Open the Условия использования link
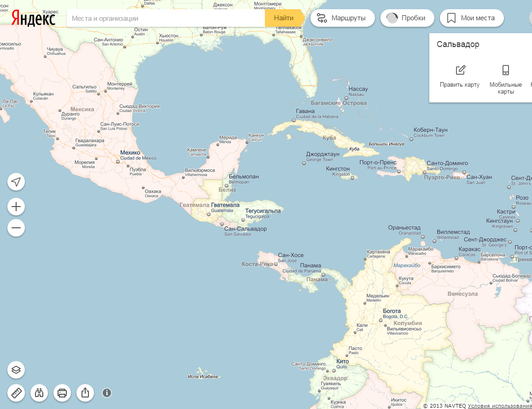Screen dimensions: 532x409 [x=499, y=406]
